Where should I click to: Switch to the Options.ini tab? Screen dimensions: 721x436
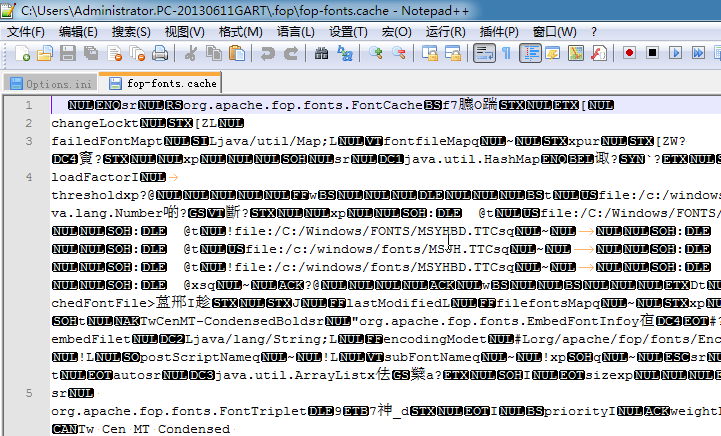(51, 84)
